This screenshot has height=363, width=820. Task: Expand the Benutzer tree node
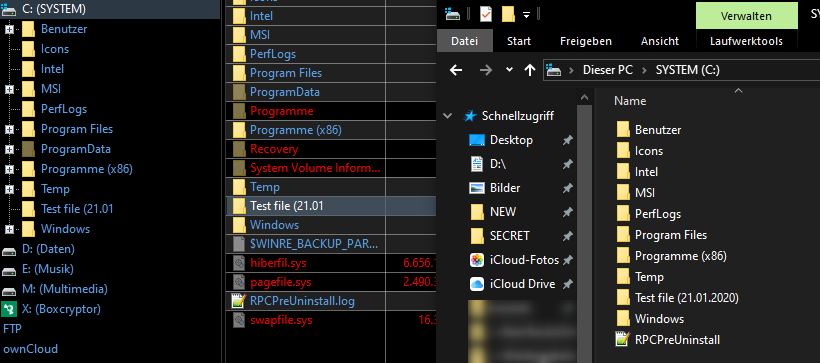[x=9, y=29]
